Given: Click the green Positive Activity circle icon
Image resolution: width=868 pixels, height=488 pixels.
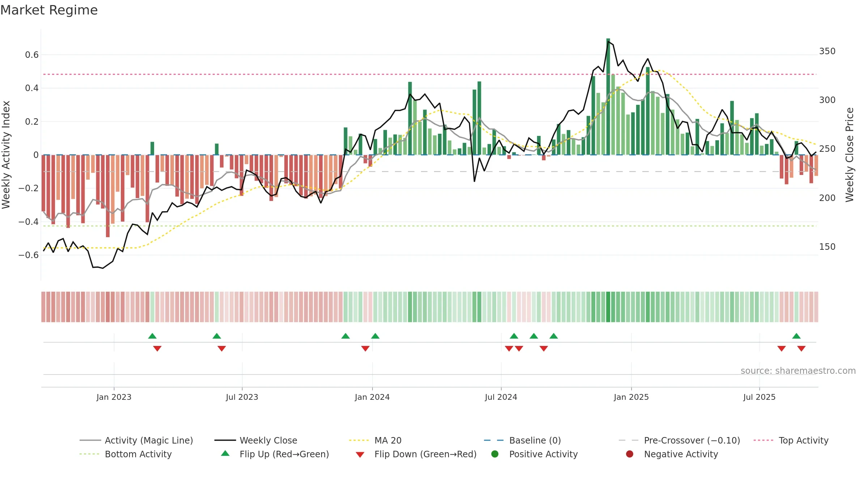Looking at the screenshot, I should (495, 454).
